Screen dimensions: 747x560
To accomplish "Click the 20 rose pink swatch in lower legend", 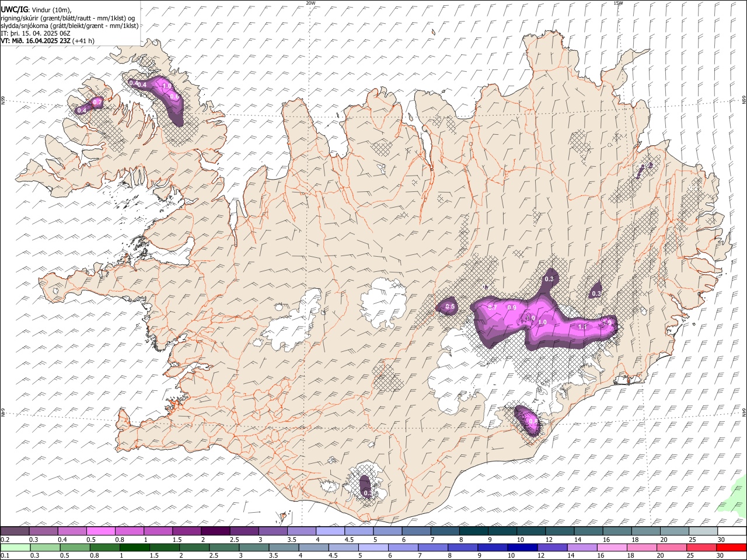I will (671, 548).
